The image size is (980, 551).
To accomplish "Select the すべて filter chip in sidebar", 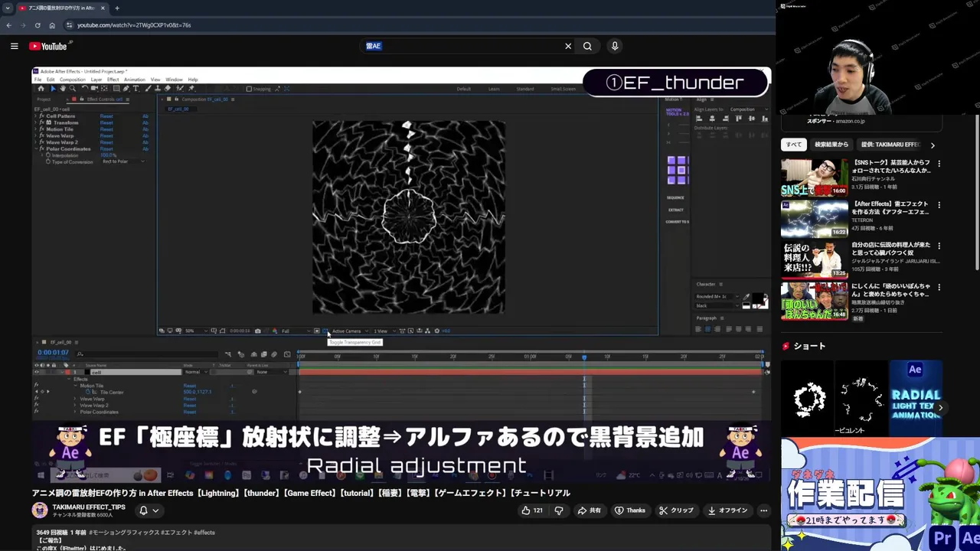I will [794, 145].
